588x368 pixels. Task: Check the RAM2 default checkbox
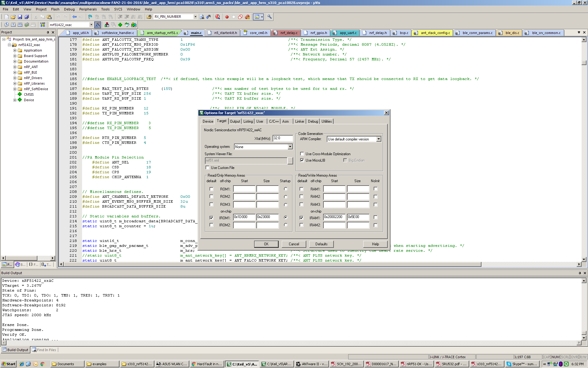click(301, 197)
